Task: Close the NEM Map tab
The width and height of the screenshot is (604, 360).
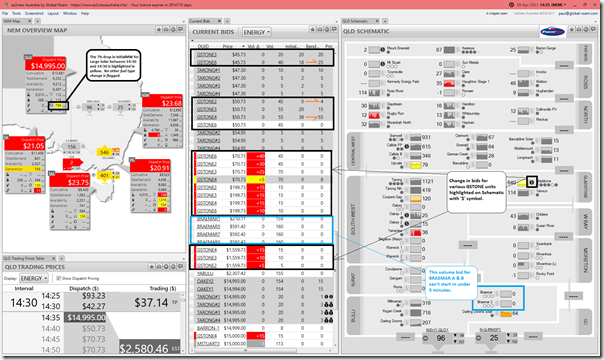Action: [29, 21]
